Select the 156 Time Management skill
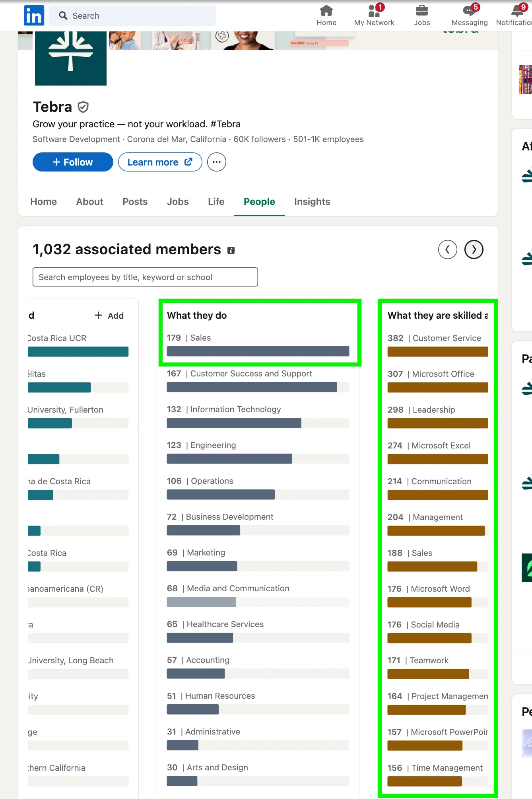 point(438,774)
